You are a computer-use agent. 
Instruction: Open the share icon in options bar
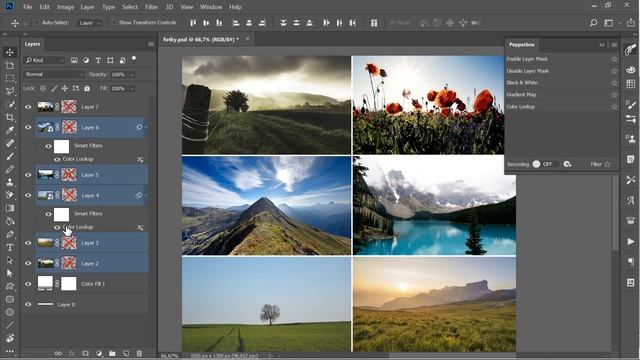pos(631,23)
